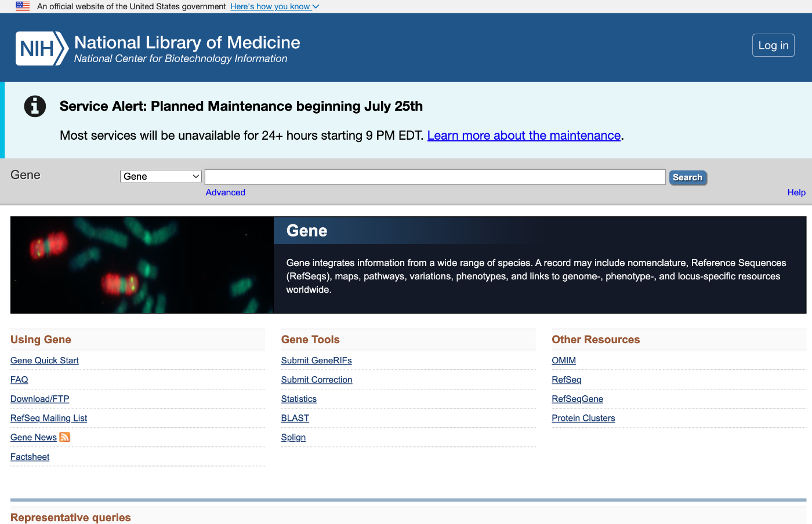Open the Protein Clusters link

tap(583, 418)
